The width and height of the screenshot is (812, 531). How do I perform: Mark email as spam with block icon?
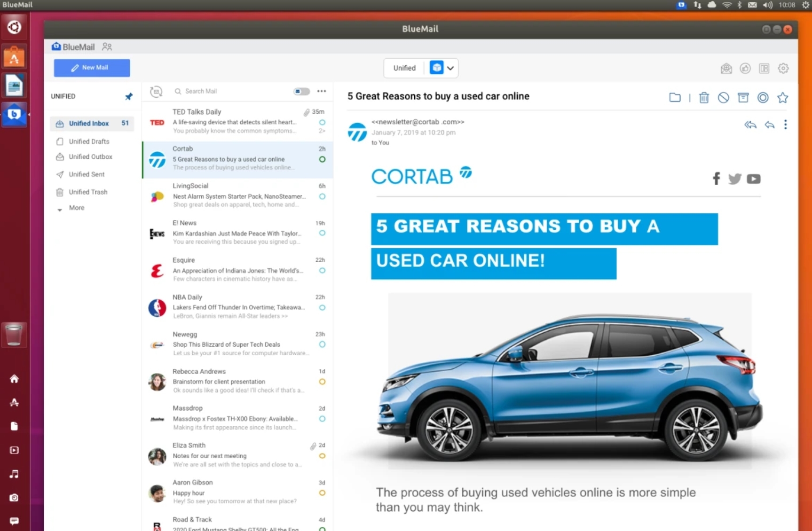pyautogui.click(x=723, y=98)
